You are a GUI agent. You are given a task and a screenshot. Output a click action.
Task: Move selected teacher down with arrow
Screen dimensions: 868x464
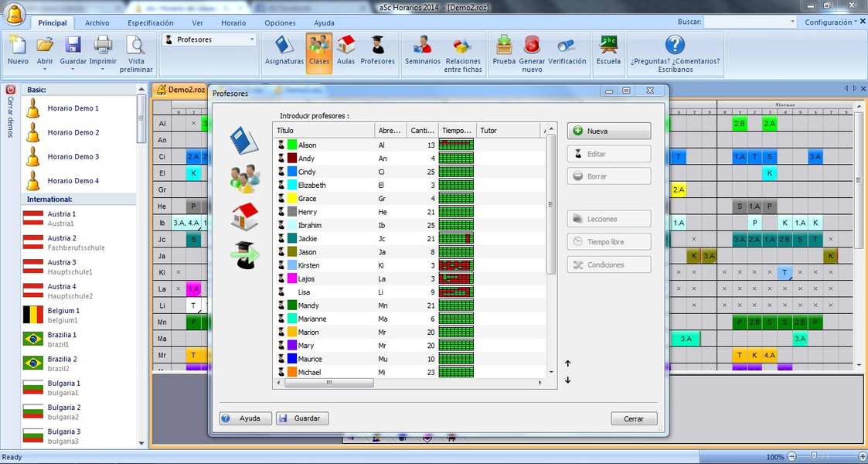[x=567, y=380]
